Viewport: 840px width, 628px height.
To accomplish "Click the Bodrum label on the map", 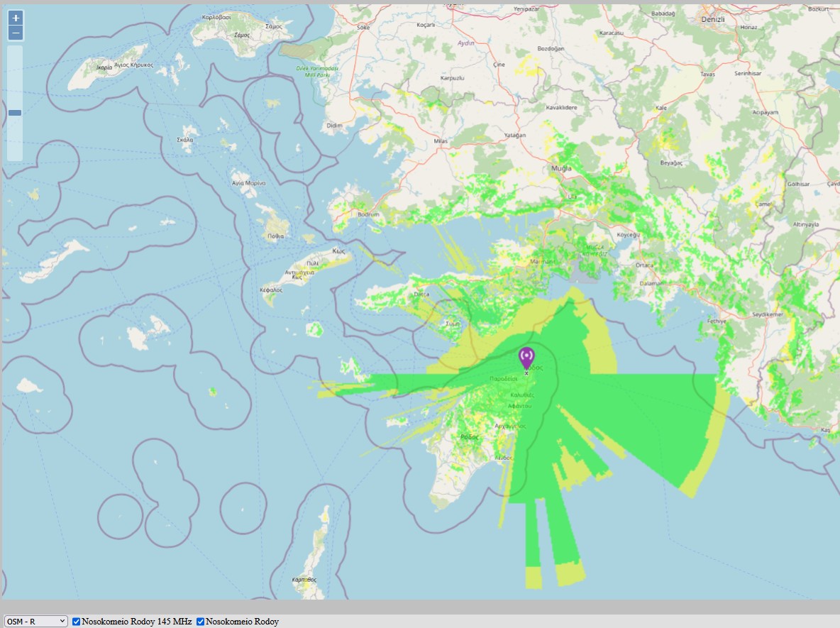I will [368, 214].
